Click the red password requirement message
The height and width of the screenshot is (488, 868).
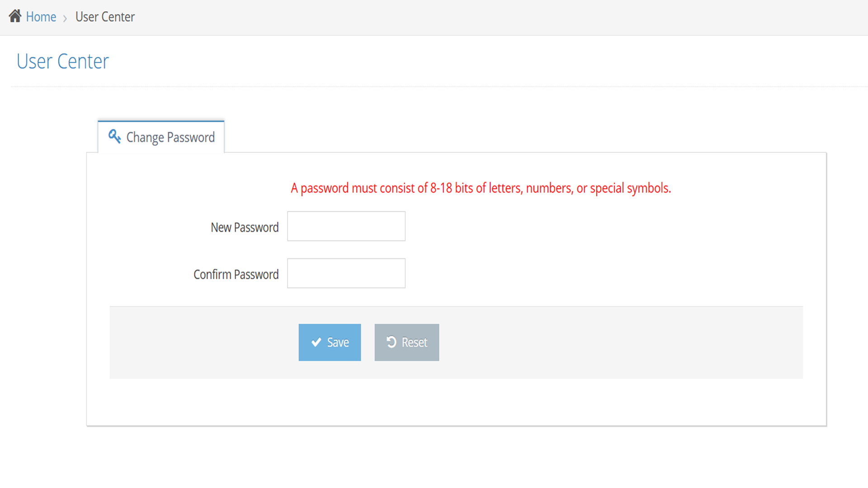click(x=481, y=188)
